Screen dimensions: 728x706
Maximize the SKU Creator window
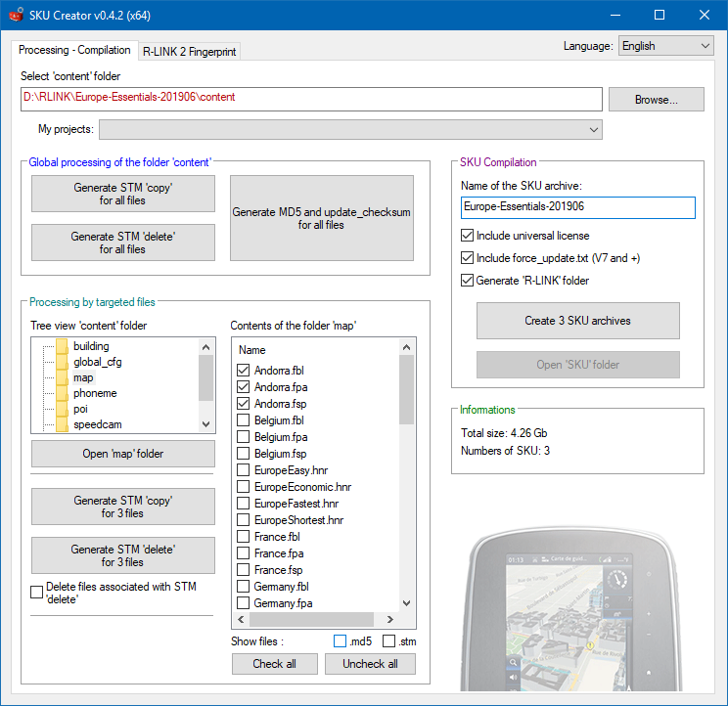click(x=660, y=15)
